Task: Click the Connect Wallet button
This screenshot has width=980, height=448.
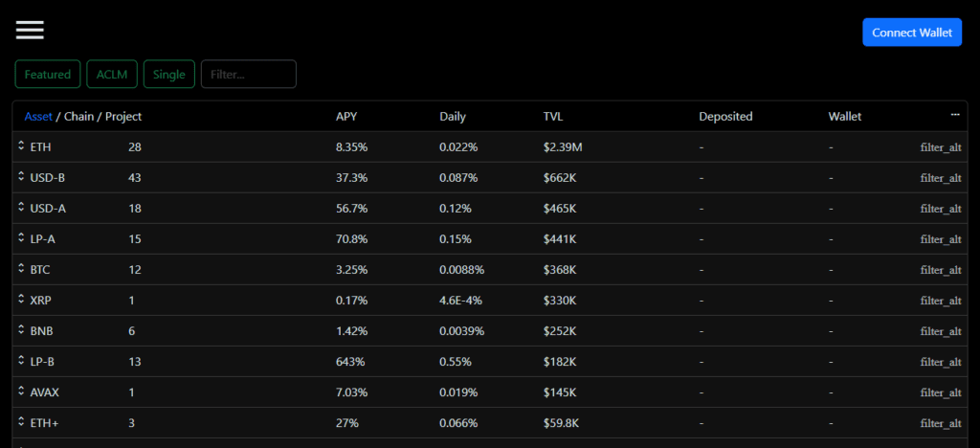Action: [912, 33]
